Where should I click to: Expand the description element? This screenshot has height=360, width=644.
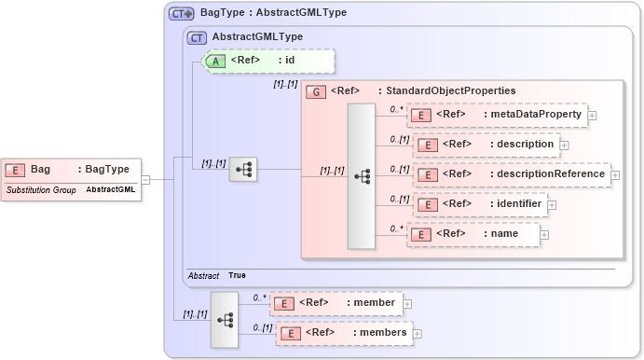[x=565, y=145]
